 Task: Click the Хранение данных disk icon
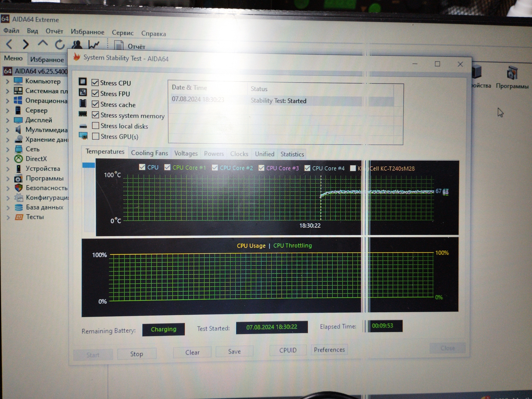[18, 139]
